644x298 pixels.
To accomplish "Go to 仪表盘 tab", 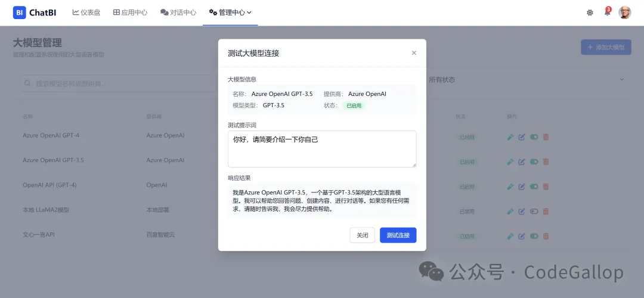I will click(x=86, y=13).
